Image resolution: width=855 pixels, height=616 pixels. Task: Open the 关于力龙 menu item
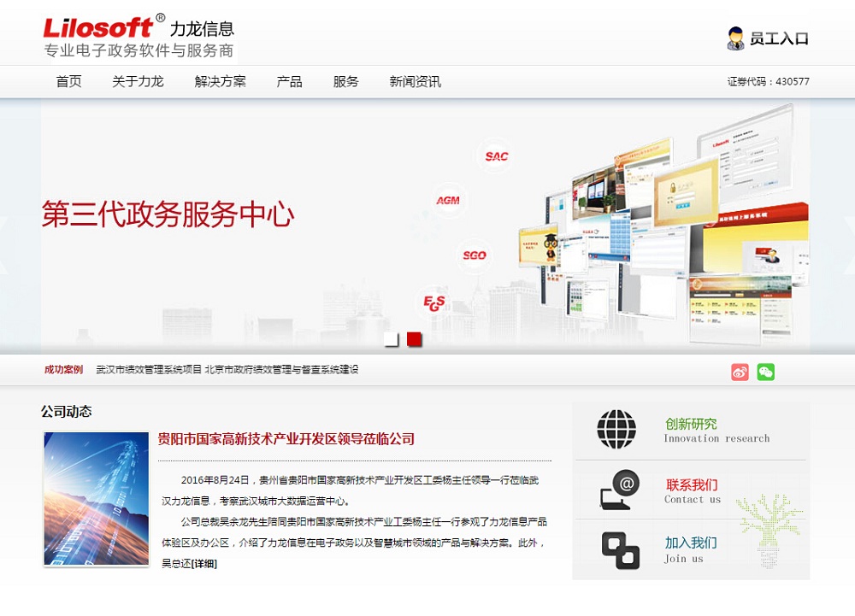coord(138,82)
